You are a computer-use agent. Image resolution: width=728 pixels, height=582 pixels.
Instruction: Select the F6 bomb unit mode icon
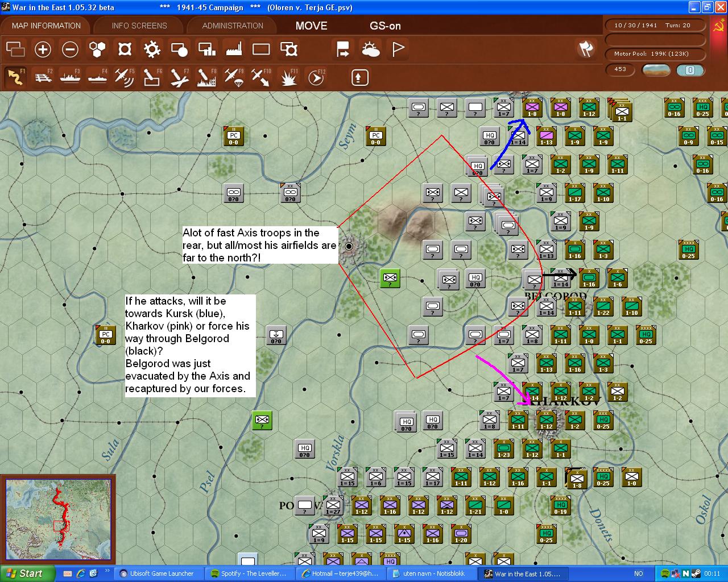(x=152, y=77)
